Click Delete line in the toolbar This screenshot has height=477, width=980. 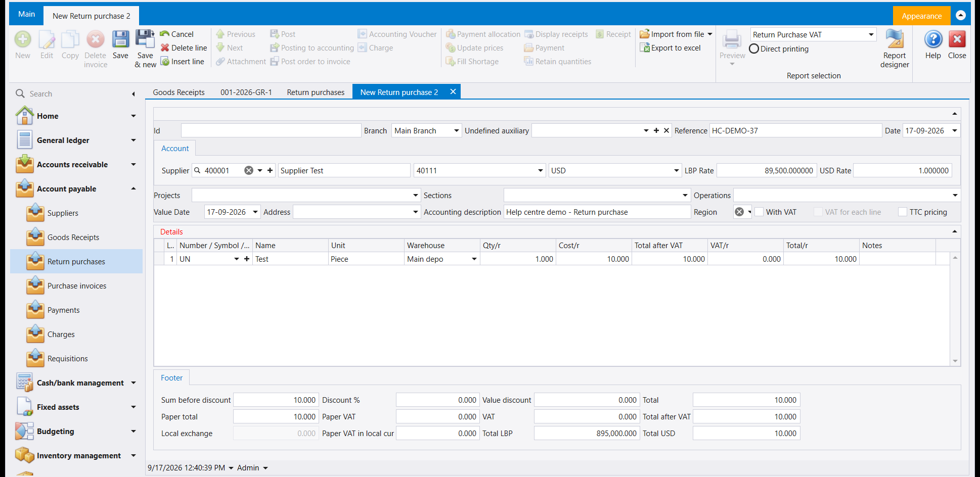pos(184,48)
